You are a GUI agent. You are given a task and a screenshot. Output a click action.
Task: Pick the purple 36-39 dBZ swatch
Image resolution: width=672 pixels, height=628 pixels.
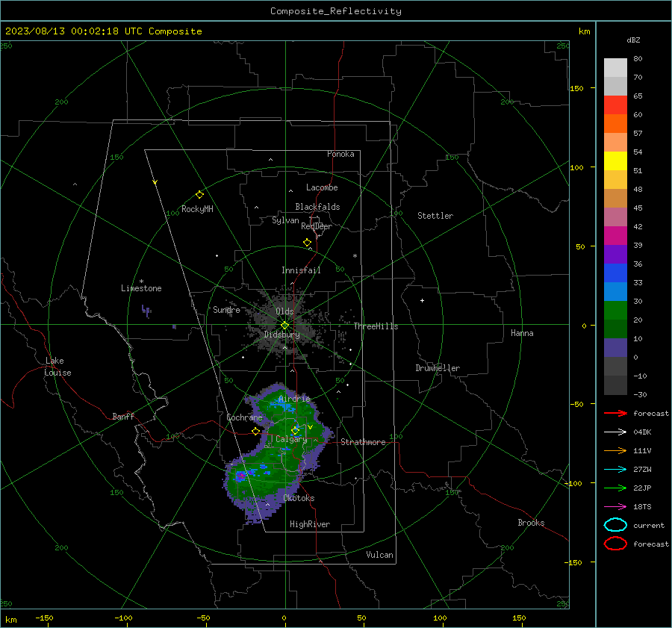point(615,255)
